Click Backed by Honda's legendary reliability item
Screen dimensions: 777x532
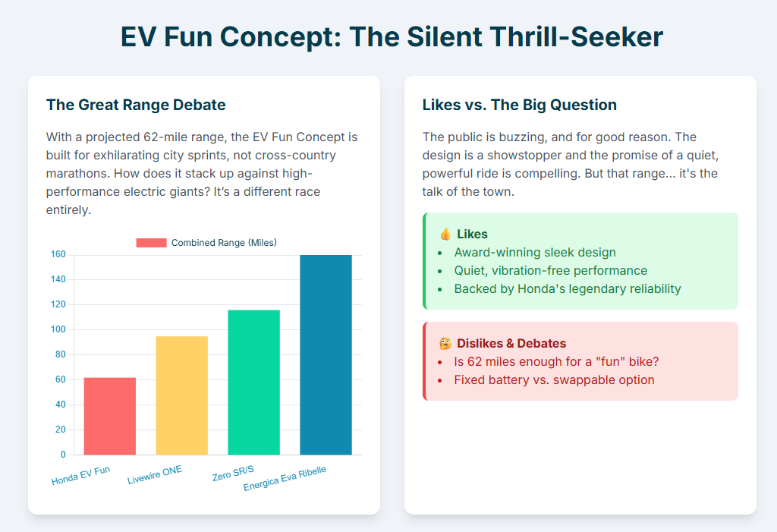tap(567, 289)
